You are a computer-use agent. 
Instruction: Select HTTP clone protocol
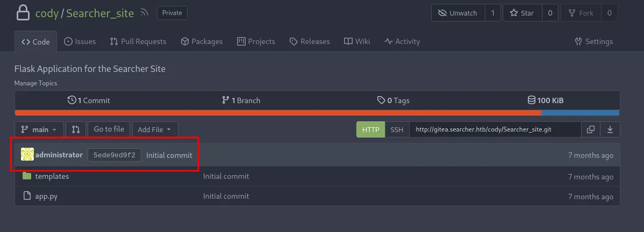coord(370,129)
